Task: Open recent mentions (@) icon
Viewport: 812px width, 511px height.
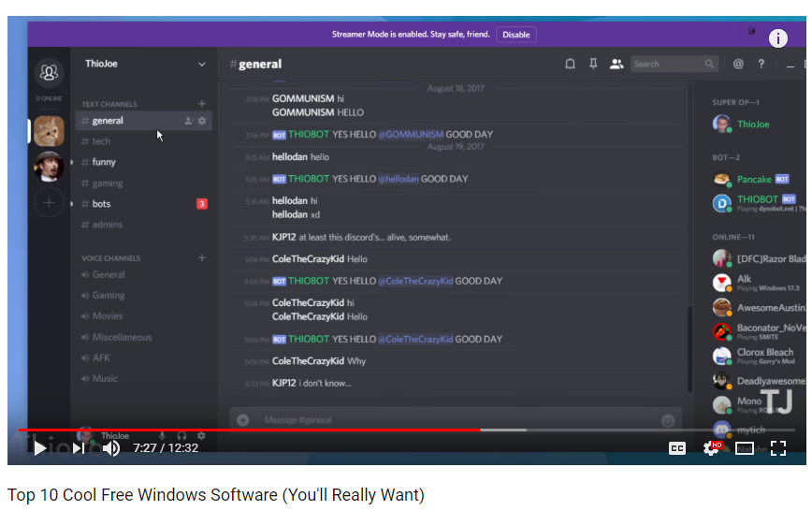Action: click(x=738, y=64)
